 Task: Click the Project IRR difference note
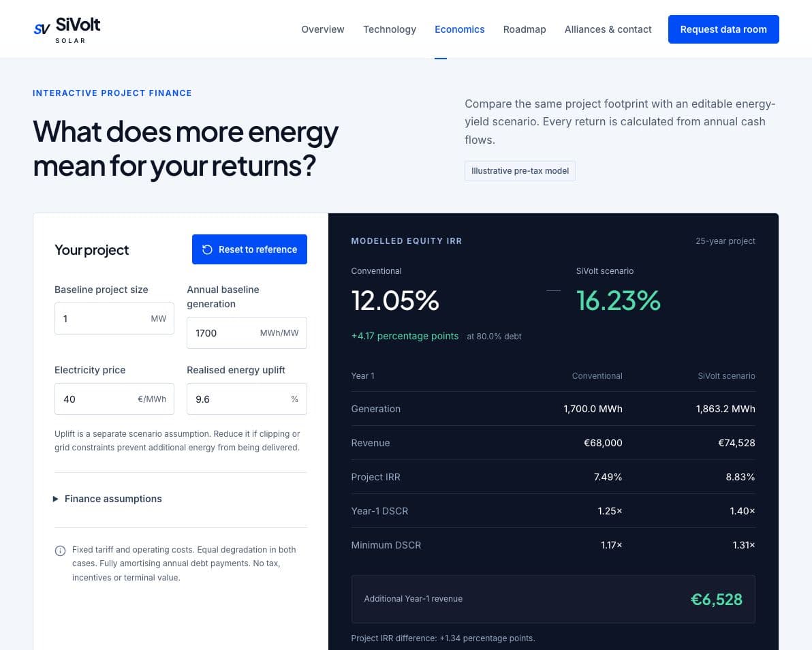[x=443, y=638]
